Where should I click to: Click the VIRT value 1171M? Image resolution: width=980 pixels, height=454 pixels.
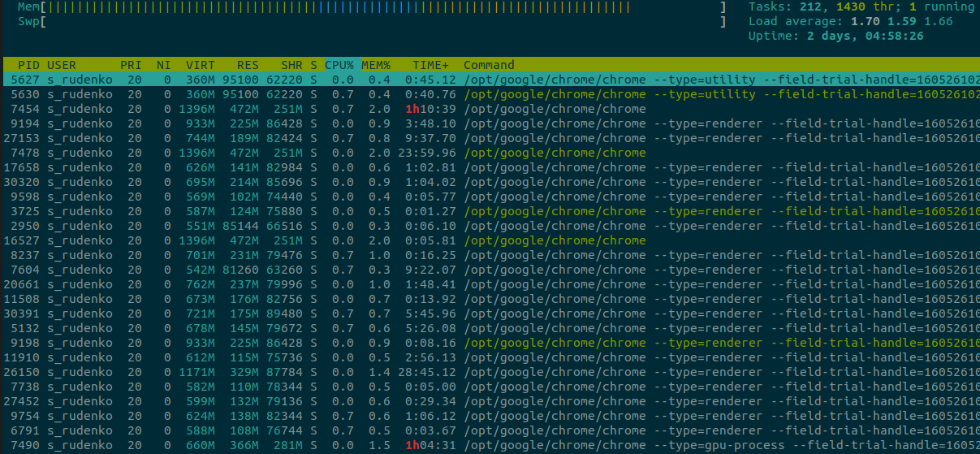pos(196,372)
